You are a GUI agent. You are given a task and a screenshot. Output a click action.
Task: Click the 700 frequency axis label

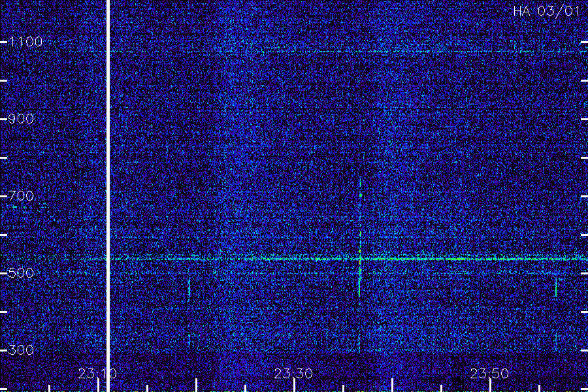21,196
